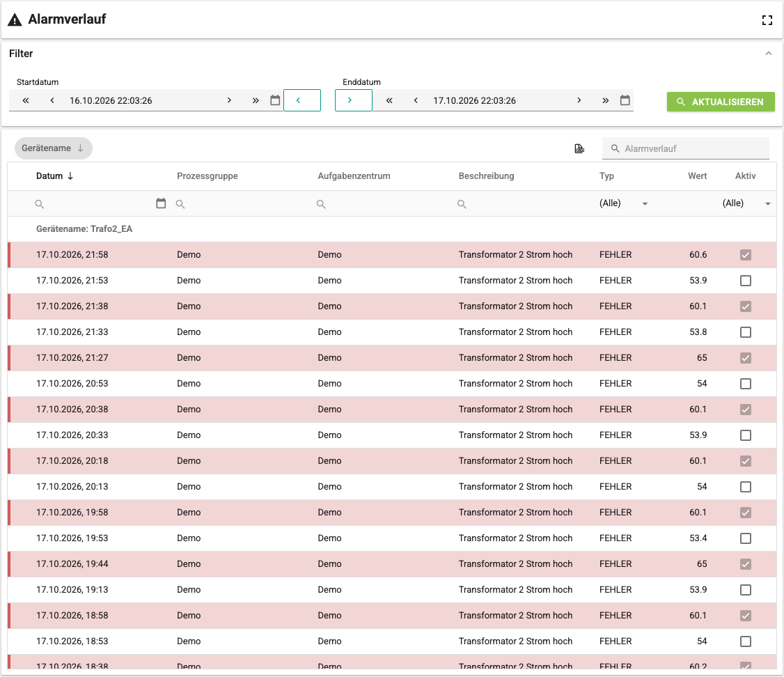
Task: Sort by the Beschreibung column header
Action: pos(486,176)
